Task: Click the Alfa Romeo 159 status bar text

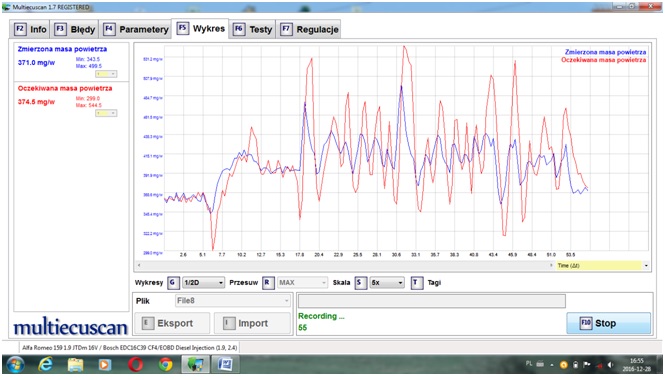Action: pos(131,348)
